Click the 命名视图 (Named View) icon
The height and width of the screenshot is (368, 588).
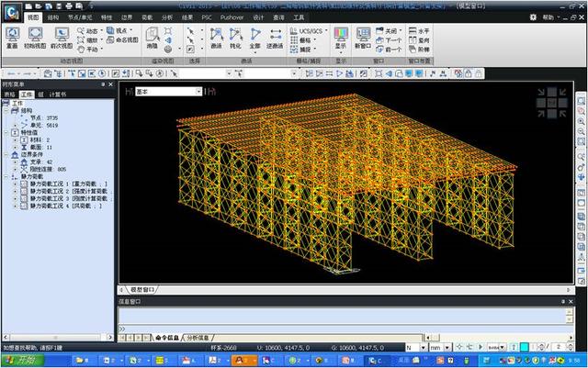pyautogui.click(x=122, y=39)
